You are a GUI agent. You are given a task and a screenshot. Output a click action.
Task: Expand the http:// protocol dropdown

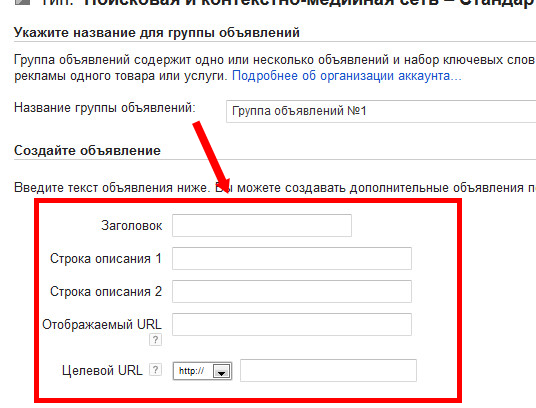[202, 371]
